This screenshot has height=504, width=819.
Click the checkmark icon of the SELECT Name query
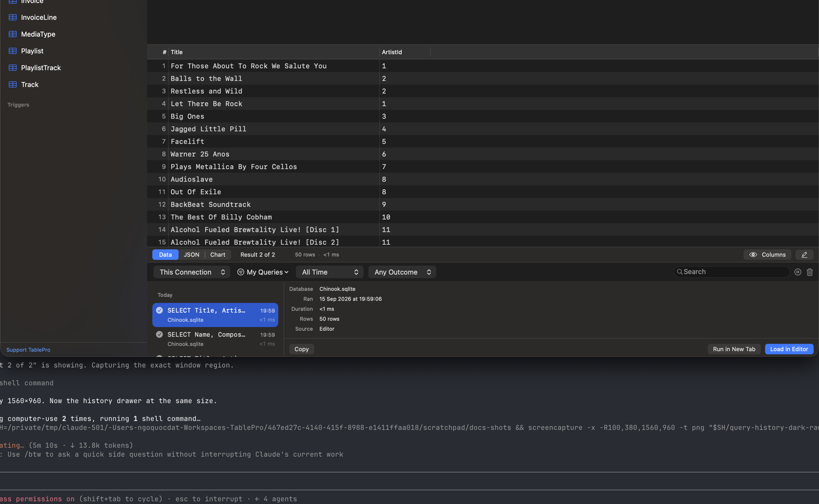click(x=160, y=334)
